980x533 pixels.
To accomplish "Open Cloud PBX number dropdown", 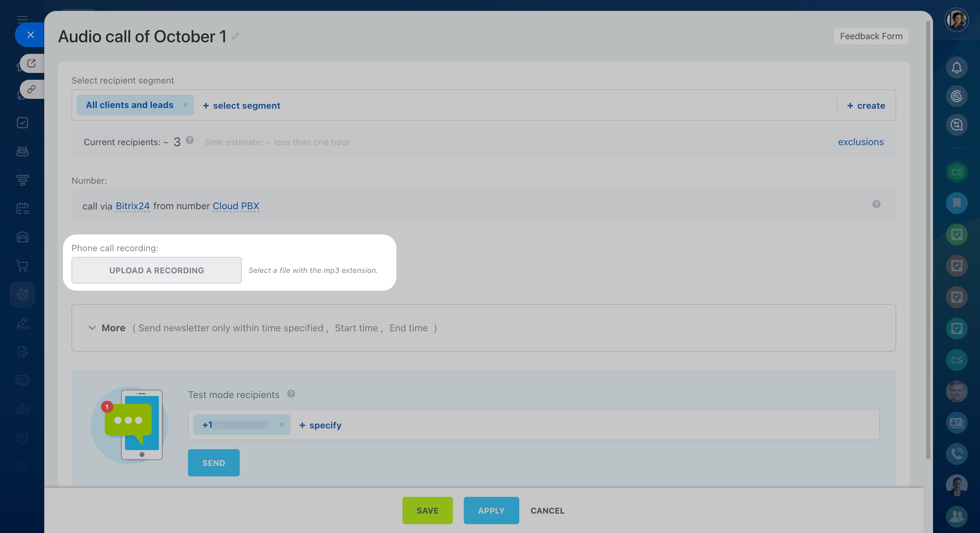I will point(236,206).
